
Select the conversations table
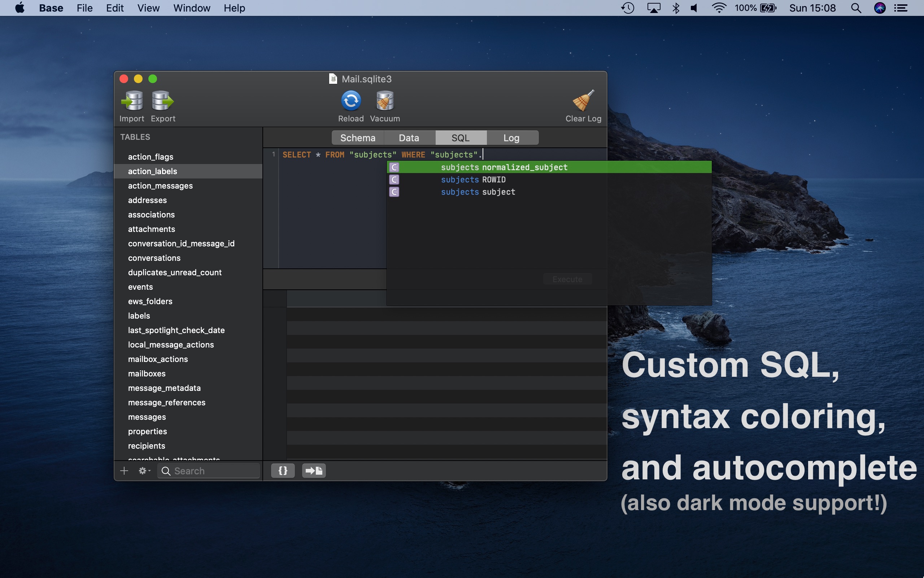(188, 258)
